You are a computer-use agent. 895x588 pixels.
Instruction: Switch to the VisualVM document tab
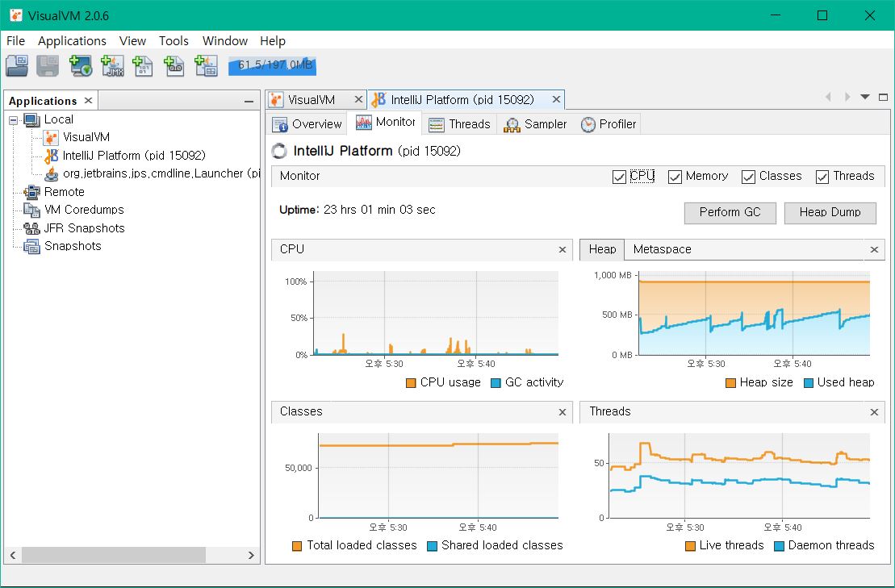tap(311, 100)
